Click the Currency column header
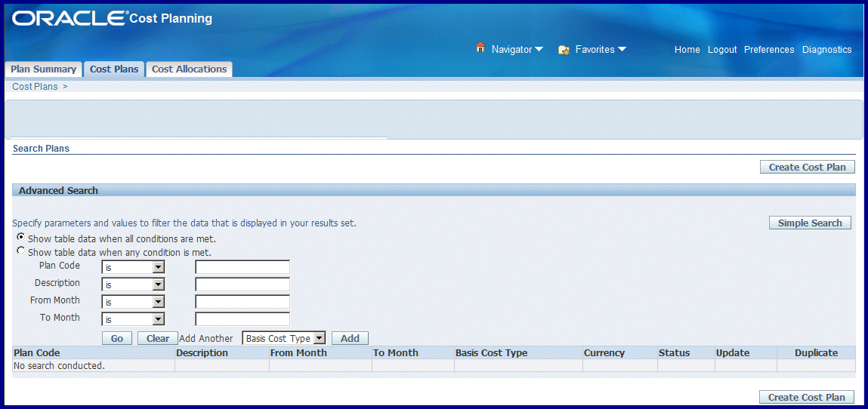868x409 pixels. point(620,352)
